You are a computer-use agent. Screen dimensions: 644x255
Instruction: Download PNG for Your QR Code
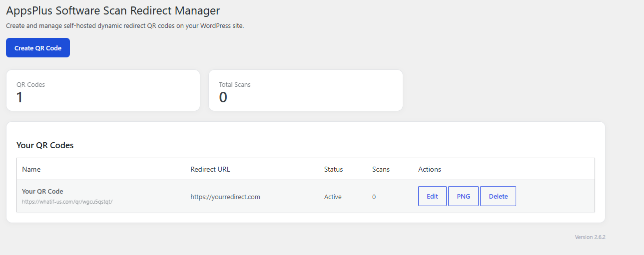(x=463, y=196)
